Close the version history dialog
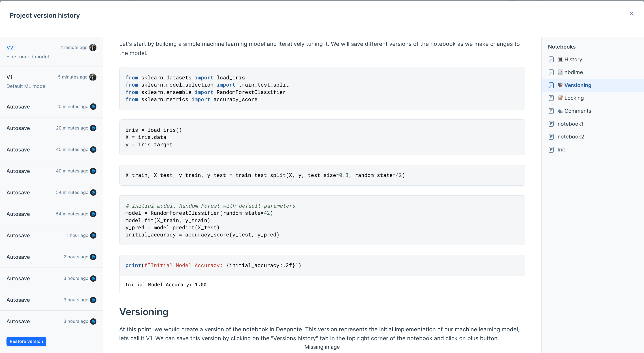This screenshot has height=353, width=644. 631,14
